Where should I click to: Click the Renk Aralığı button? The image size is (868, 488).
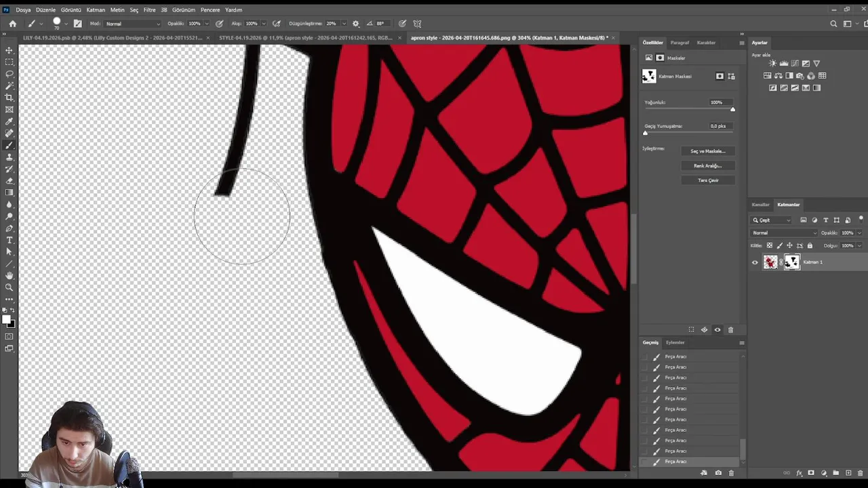coord(708,165)
